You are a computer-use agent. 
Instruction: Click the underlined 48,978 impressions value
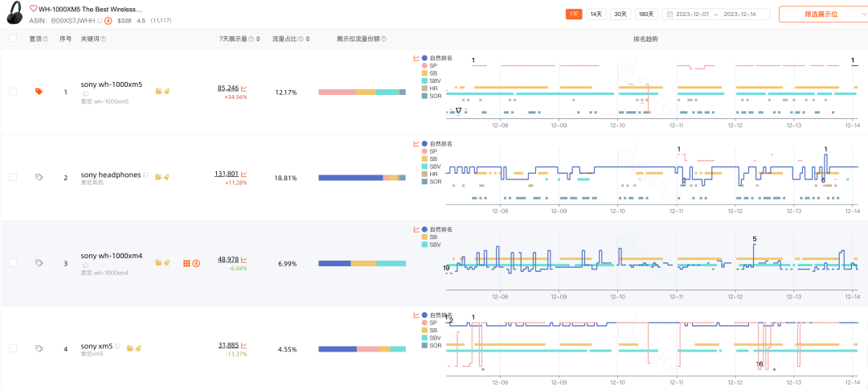pyautogui.click(x=228, y=259)
